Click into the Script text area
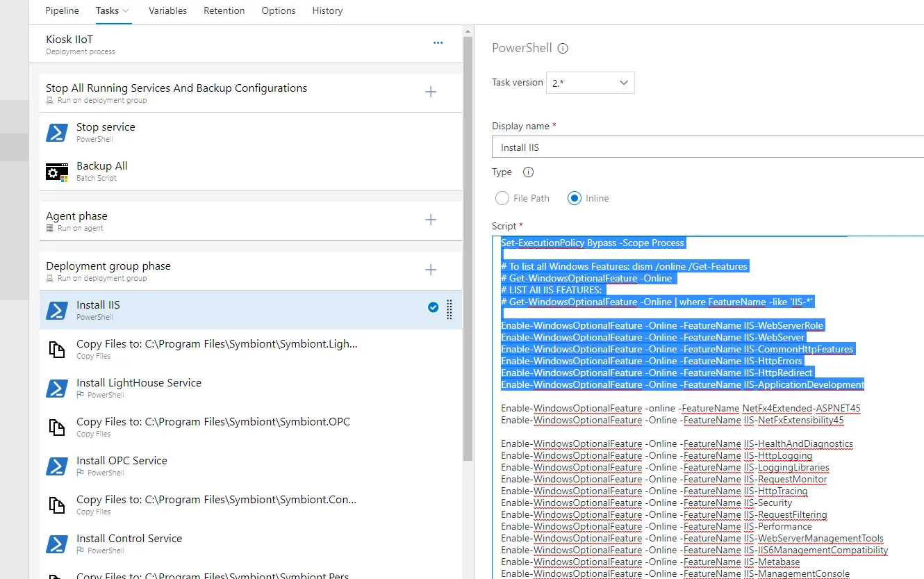The width and height of the screenshot is (924, 579). (708, 407)
